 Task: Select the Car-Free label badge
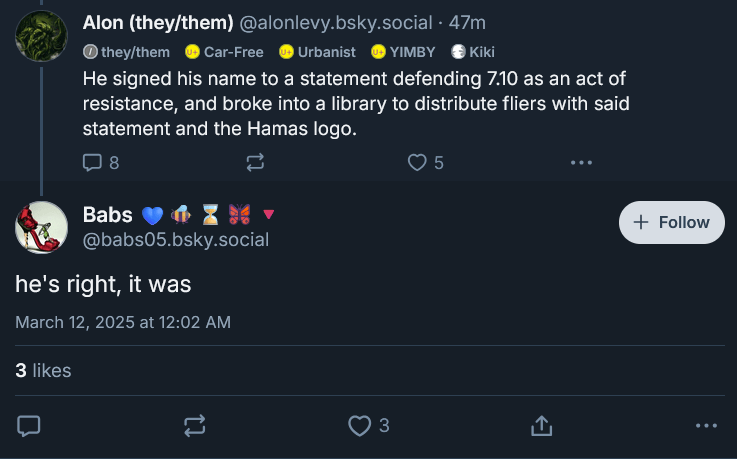point(224,51)
